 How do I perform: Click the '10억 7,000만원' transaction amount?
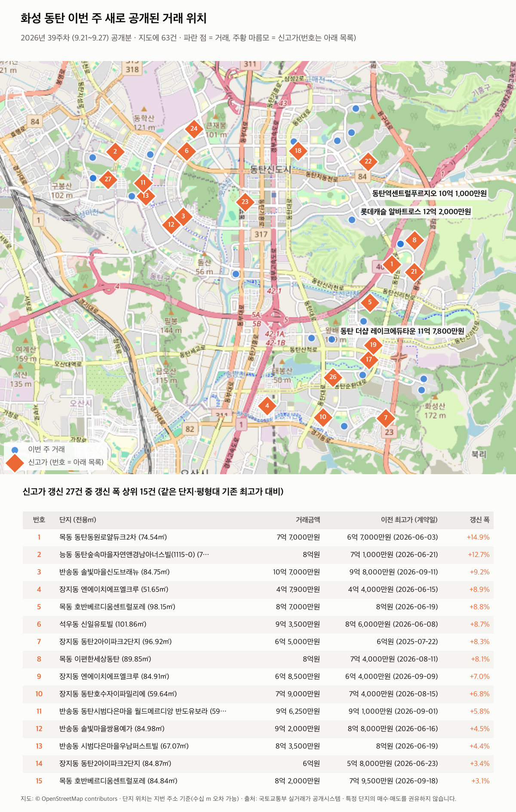coord(296,572)
